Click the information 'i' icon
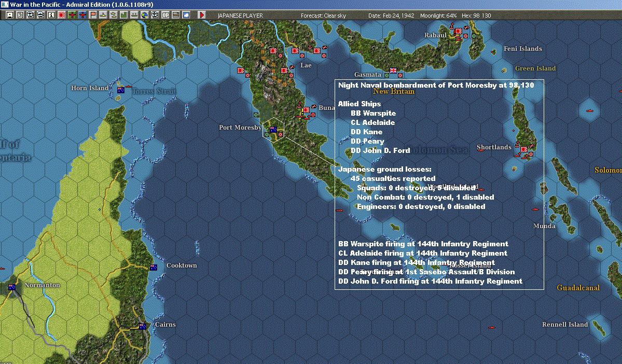Screen dimensions: 622x364 [x=51, y=15]
